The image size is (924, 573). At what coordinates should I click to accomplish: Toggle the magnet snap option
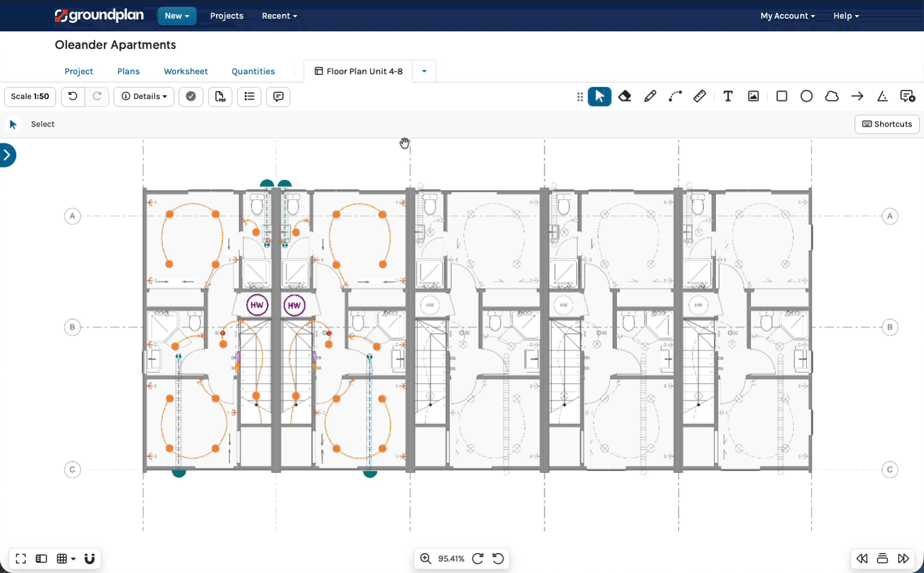[x=90, y=559]
